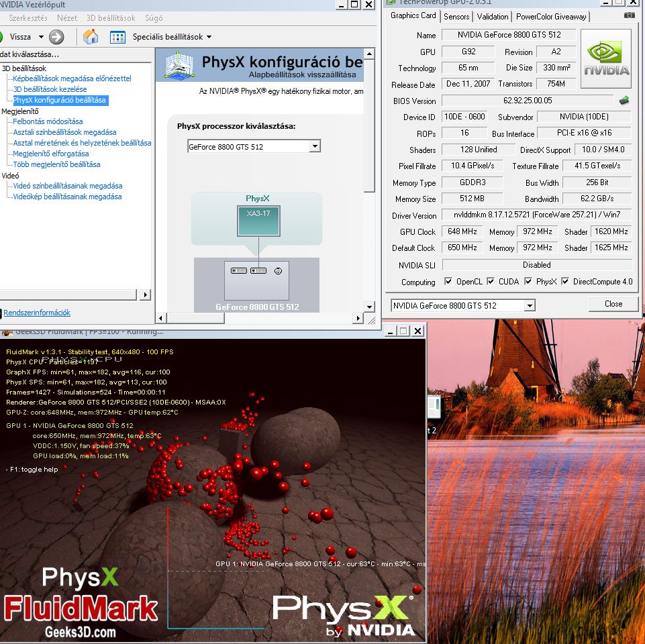Open the Súgó menu
The image size is (645, 644).
tap(154, 18)
